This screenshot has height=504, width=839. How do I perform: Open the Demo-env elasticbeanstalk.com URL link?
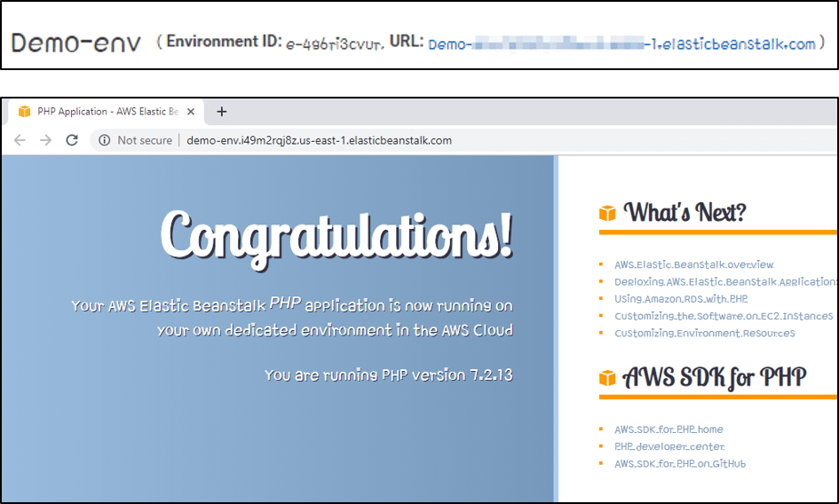point(621,43)
